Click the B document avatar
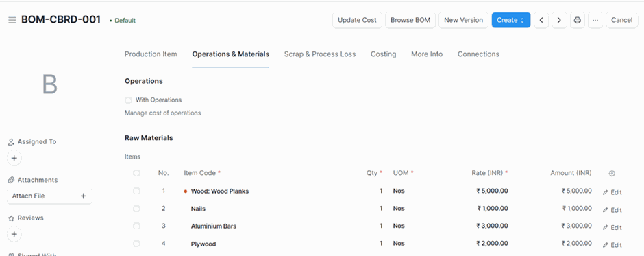This screenshot has height=256, width=644. point(50,85)
